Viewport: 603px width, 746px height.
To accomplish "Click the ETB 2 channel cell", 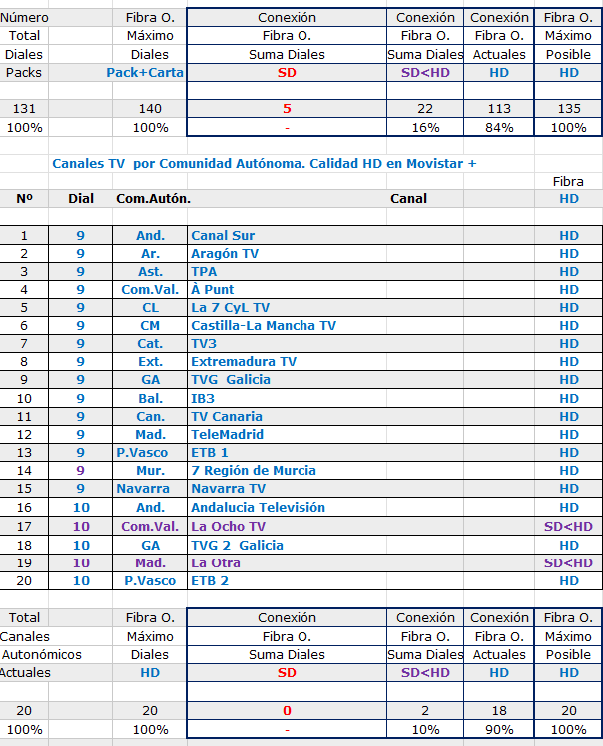I will [x=211, y=581].
